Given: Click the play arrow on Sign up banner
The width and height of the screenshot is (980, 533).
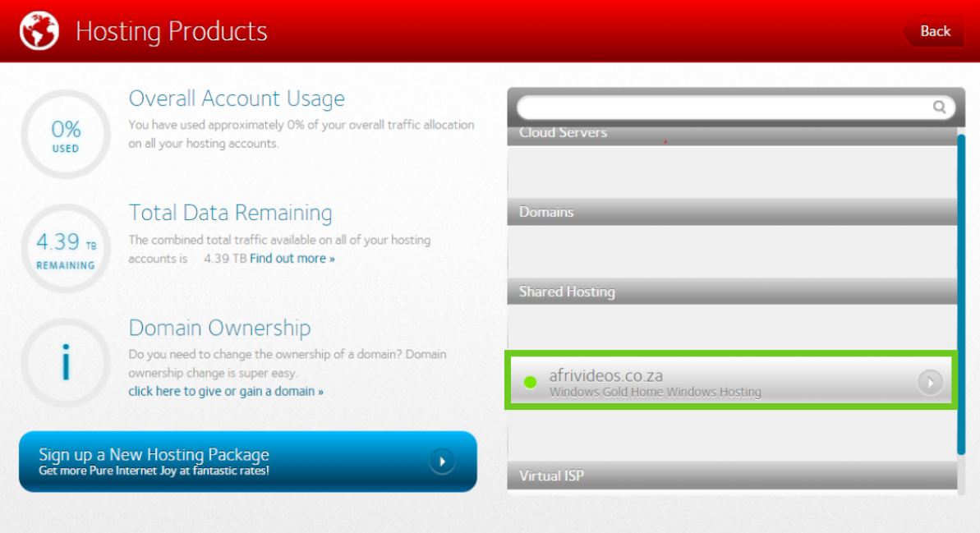Looking at the screenshot, I should pyautogui.click(x=442, y=462).
